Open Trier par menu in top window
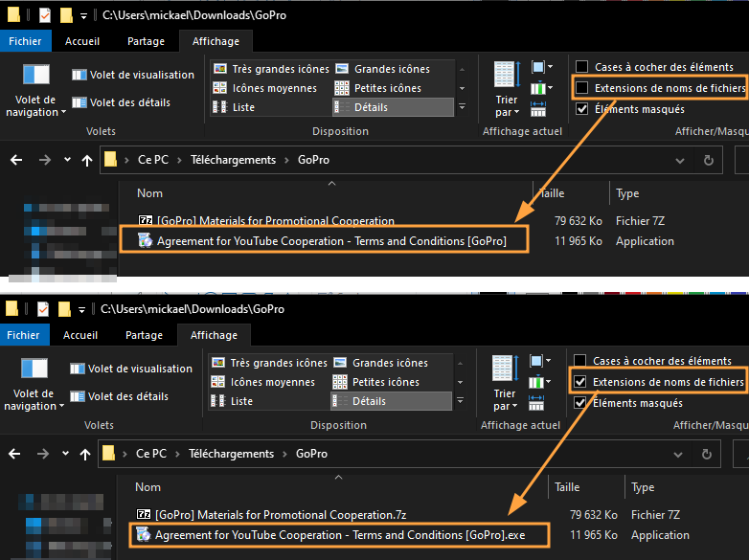This screenshot has height=560, width=749. point(507,90)
